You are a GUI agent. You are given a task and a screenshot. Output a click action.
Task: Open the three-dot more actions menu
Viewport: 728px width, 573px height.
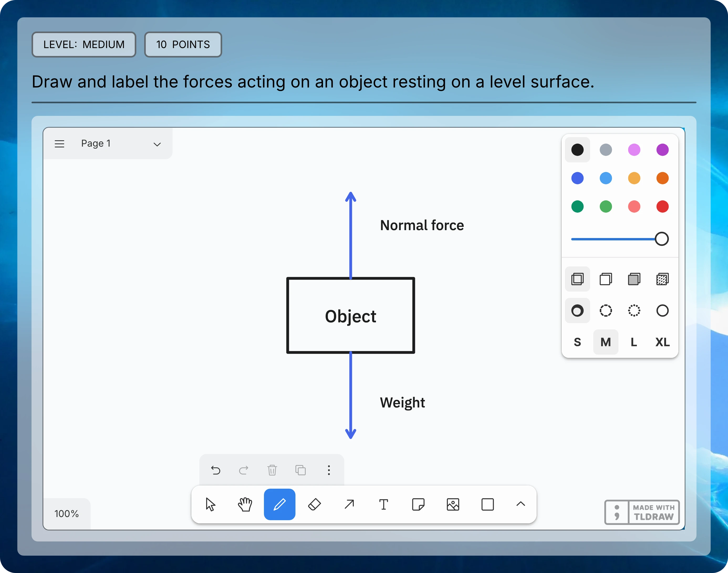[329, 470]
